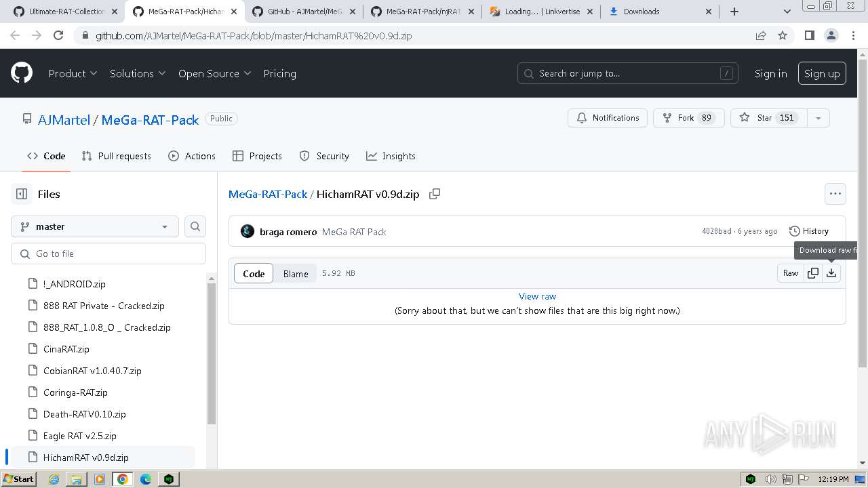Open Microsoft Edge from taskbar

146,479
